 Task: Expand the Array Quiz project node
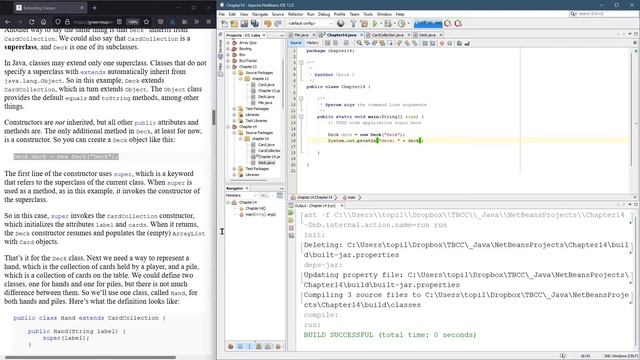228,42
